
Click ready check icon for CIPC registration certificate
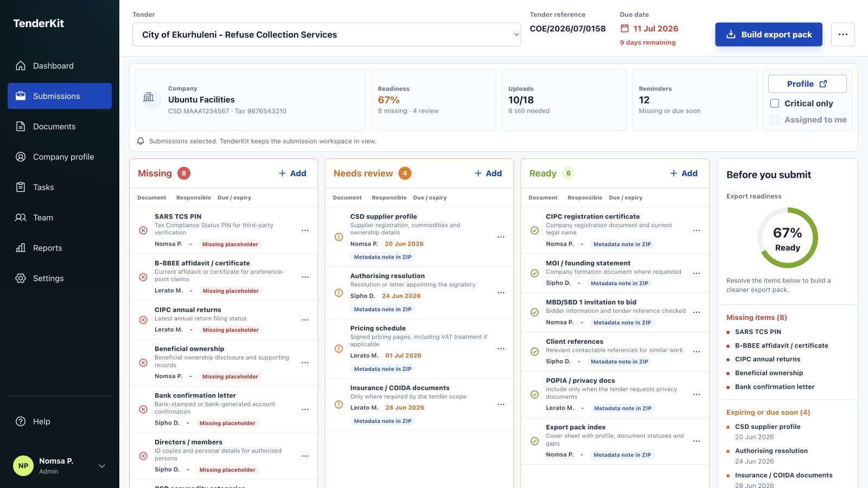pos(534,230)
